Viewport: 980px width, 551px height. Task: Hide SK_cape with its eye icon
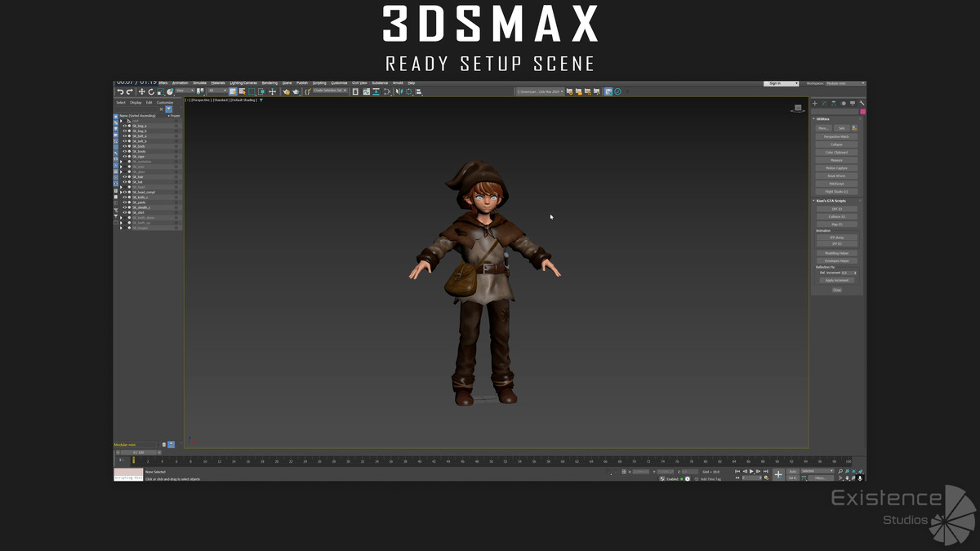pos(124,157)
